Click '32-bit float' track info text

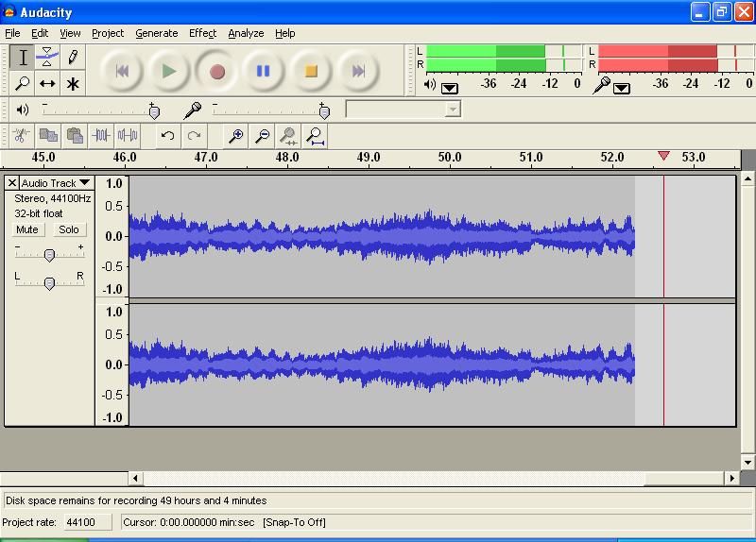[x=39, y=213]
